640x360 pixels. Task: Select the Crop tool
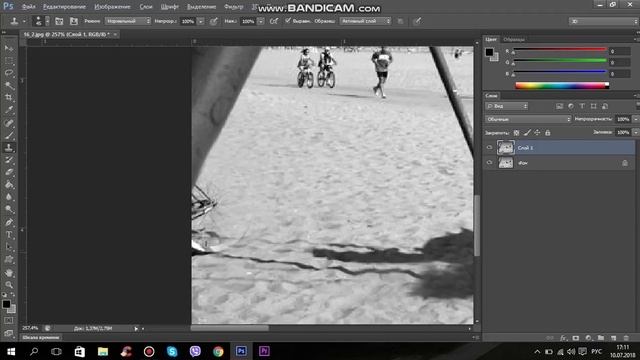coord(9,98)
